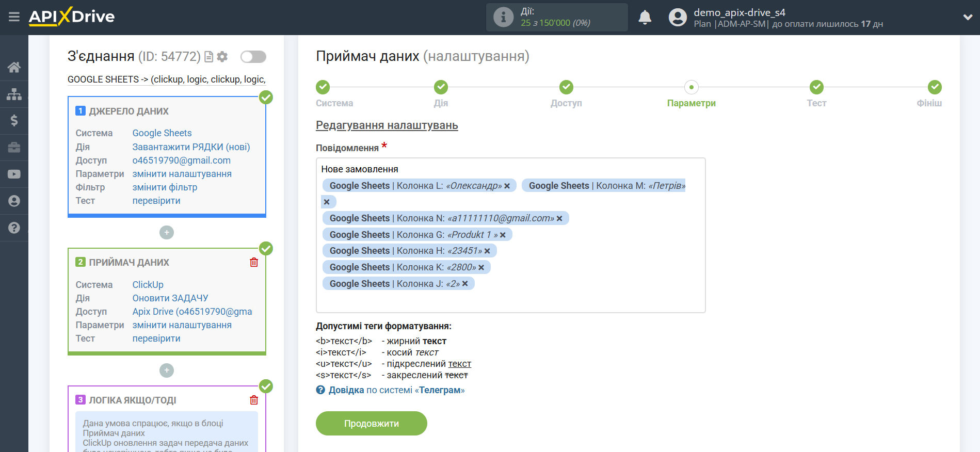The width and height of the screenshot is (980, 452).
Task: Open the billing dollar sidebar icon
Action: (x=14, y=121)
